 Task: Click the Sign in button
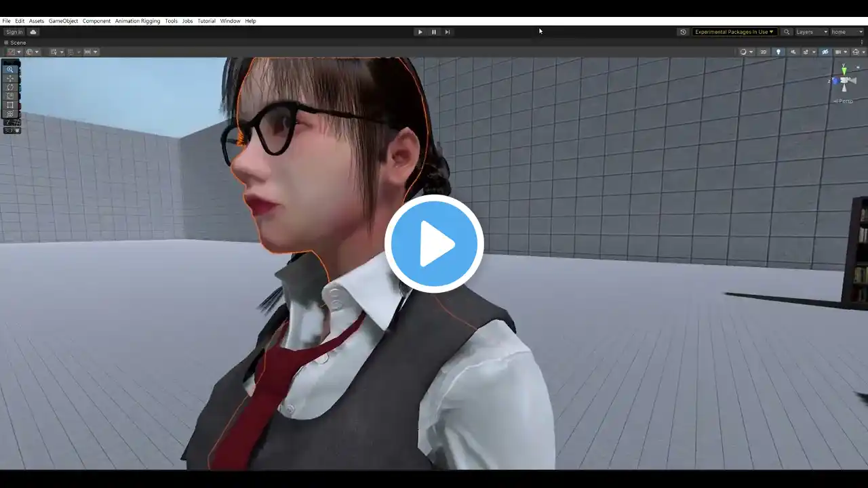coord(14,32)
